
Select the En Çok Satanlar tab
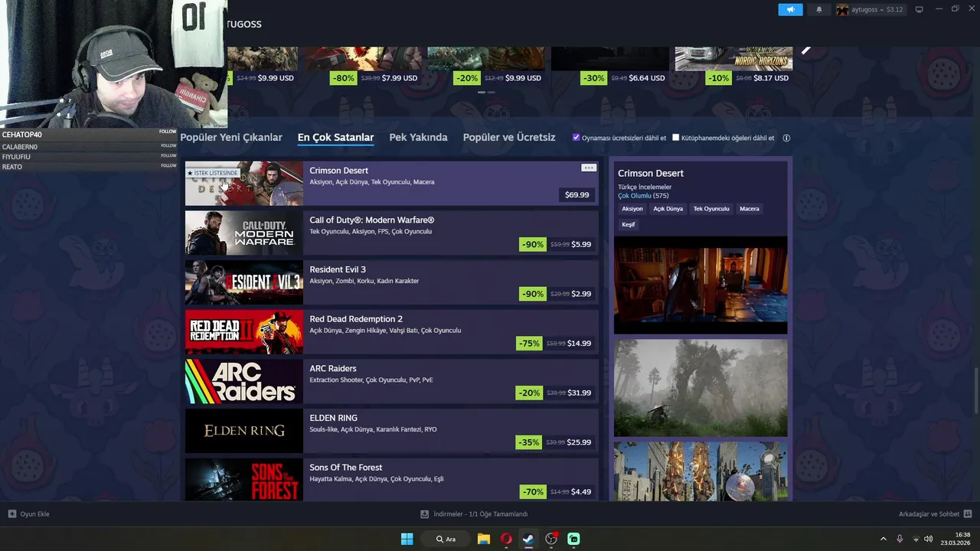click(x=335, y=138)
